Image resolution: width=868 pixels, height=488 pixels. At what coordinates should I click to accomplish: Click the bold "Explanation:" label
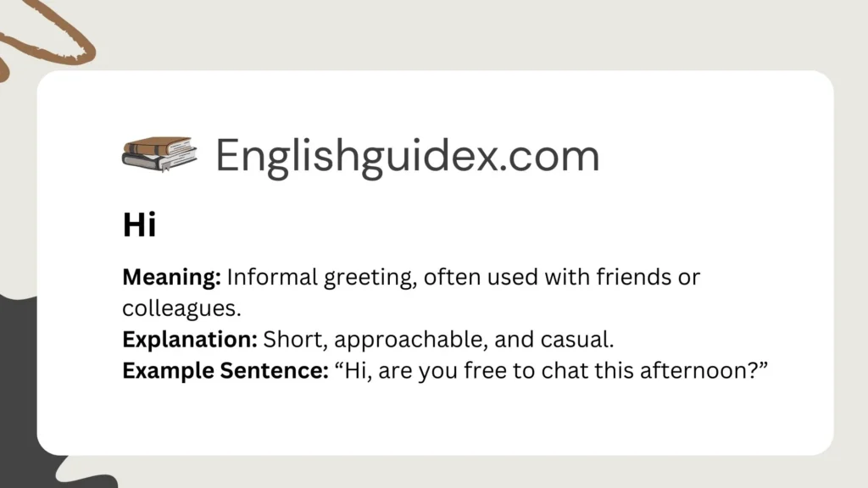[190, 339]
